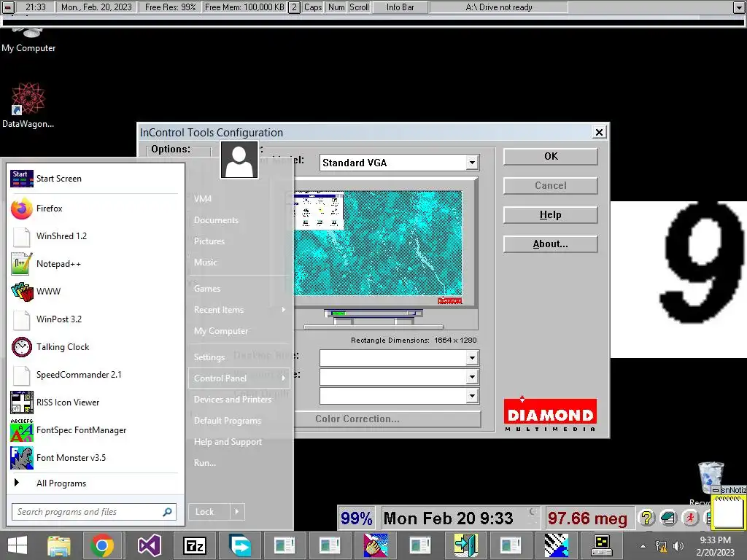
Task: Click the green notepad toolbar icon
Action: (x=668, y=518)
